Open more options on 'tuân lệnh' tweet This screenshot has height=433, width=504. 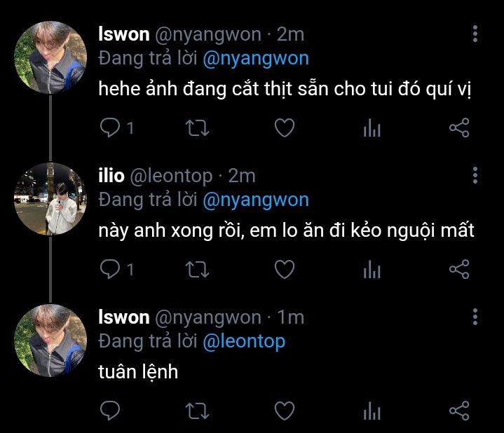click(x=475, y=316)
